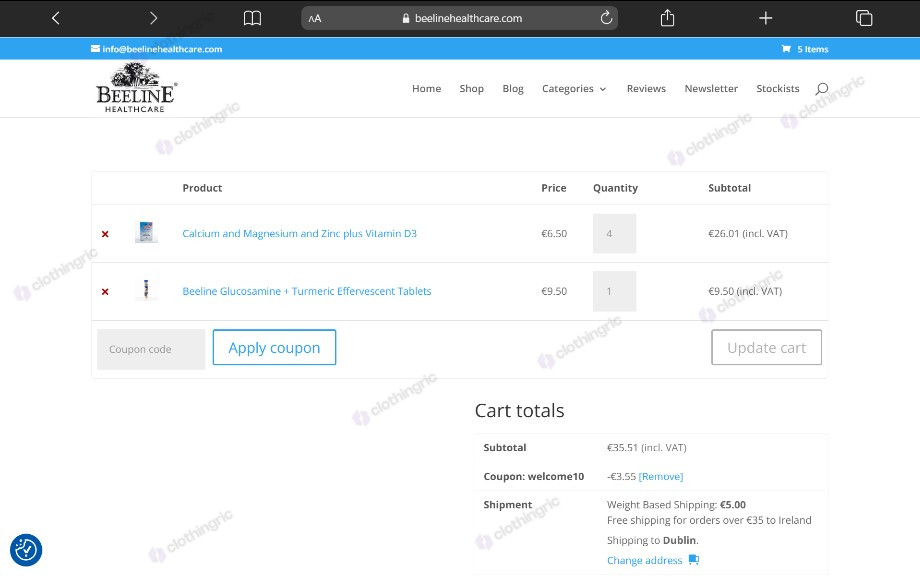Image resolution: width=920 pixels, height=576 pixels.
Task: Open the Blog menu item
Action: (513, 89)
